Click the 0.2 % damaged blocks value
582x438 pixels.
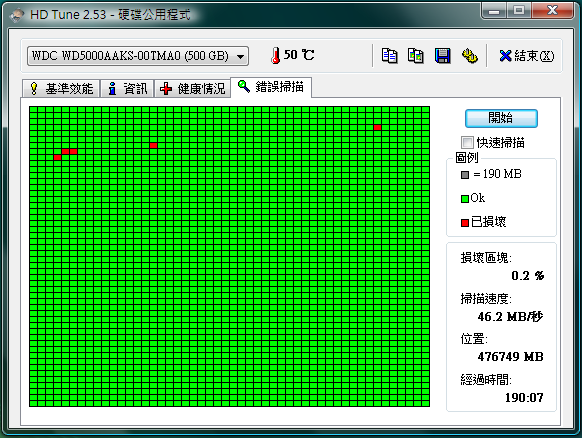point(527,275)
